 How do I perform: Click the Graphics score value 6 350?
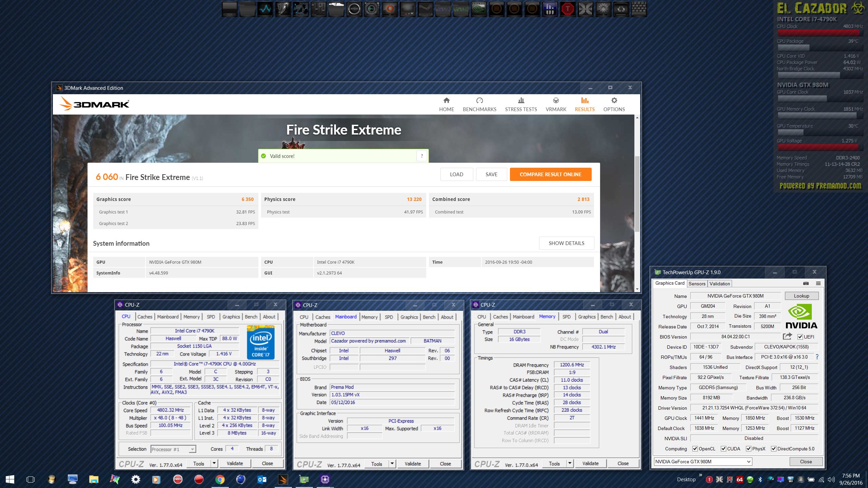point(248,199)
